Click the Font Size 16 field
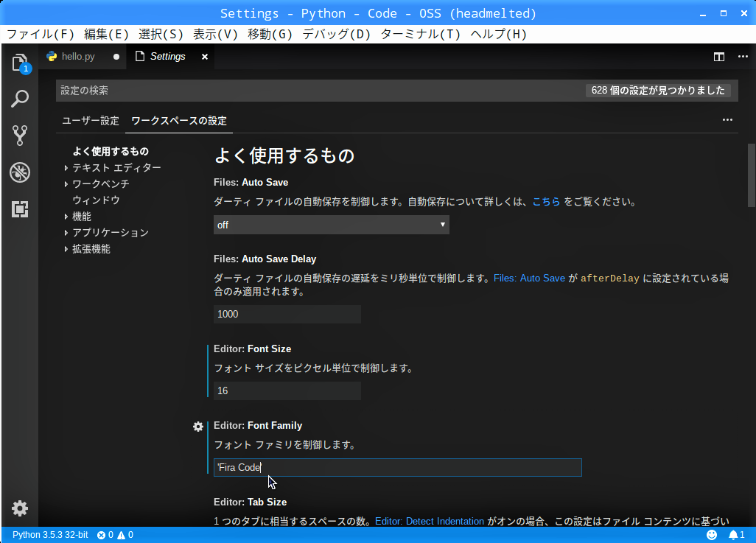This screenshot has width=756, height=543. (x=287, y=390)
